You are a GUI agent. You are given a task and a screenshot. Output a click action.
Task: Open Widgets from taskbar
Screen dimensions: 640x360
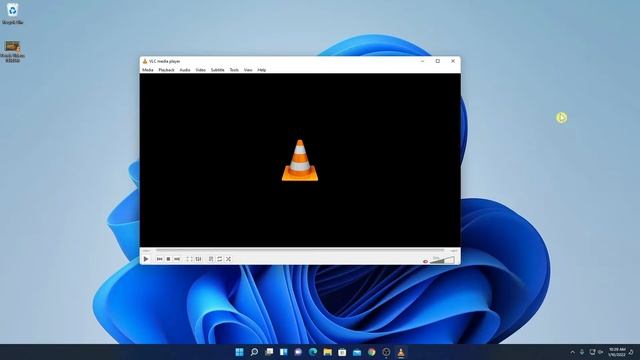[284, 352]
